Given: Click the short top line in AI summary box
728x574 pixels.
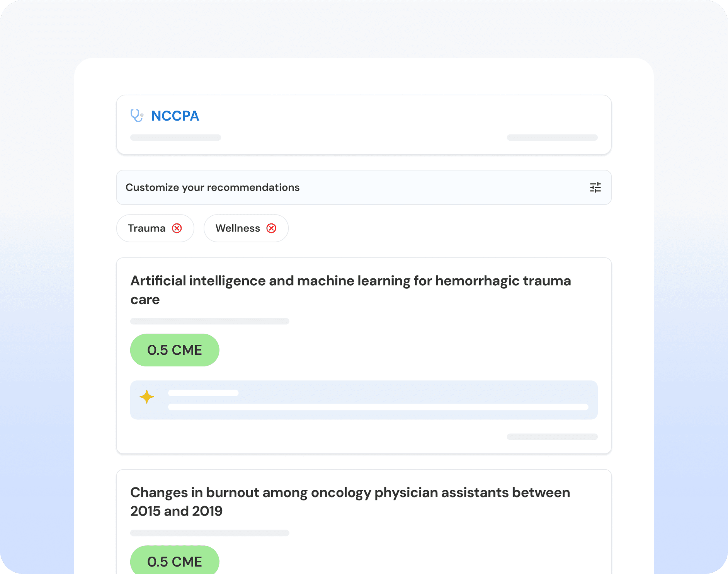Looking at the screenshot, I should pos(203,393).
